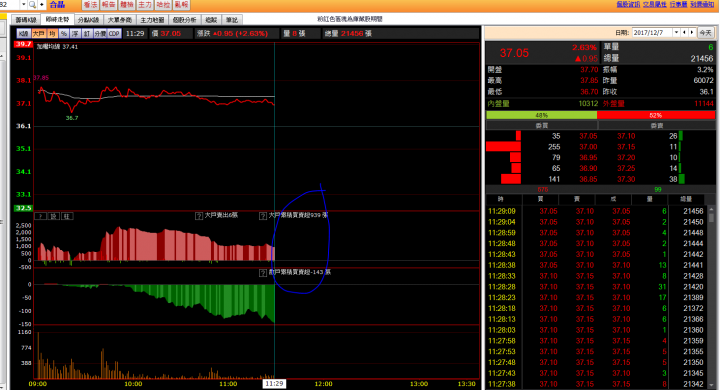Click the 看法 button
This screenshot has height=390, width=720.
90,5
